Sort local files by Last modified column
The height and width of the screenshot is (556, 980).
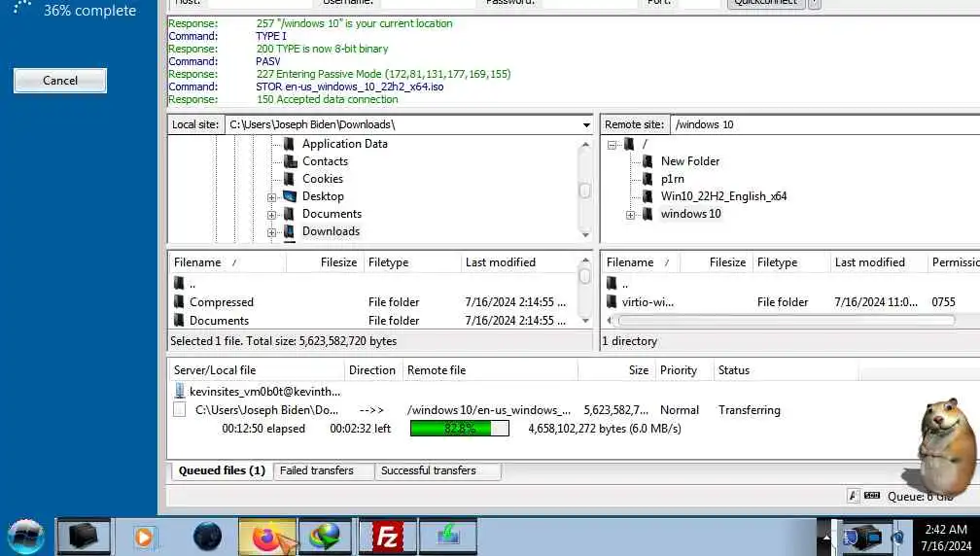(521, 262)
